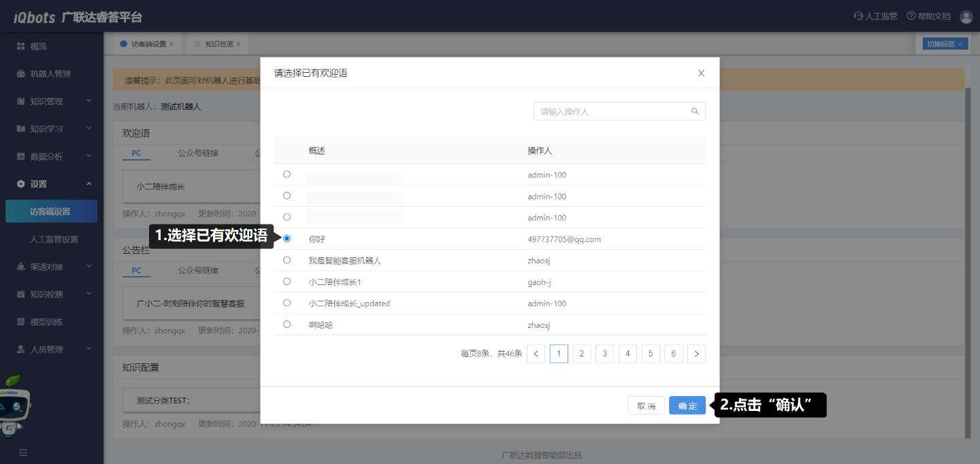Open the 切换标签 dropdown
Image resolution: width=980 pixels, height=464 pixels.
945,44
